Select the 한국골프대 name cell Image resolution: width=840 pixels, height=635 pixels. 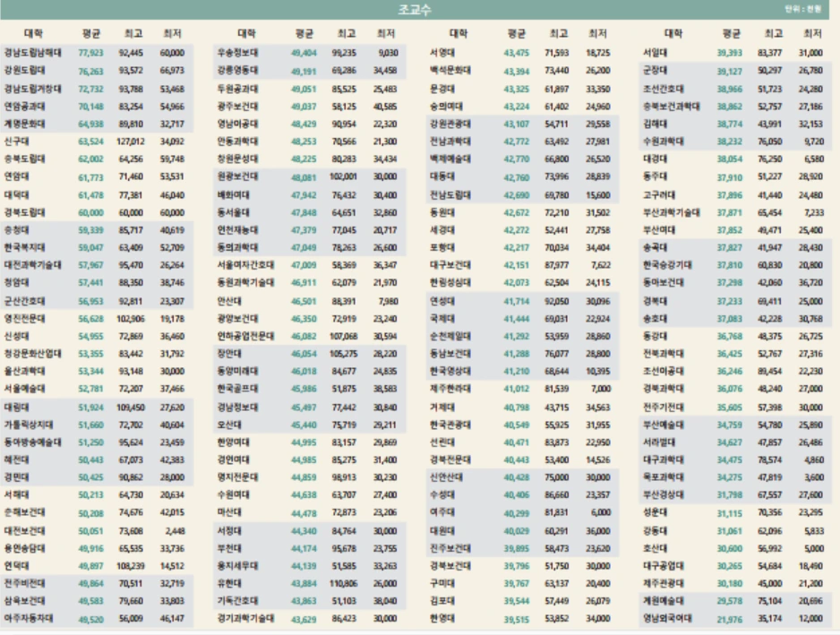238,389
